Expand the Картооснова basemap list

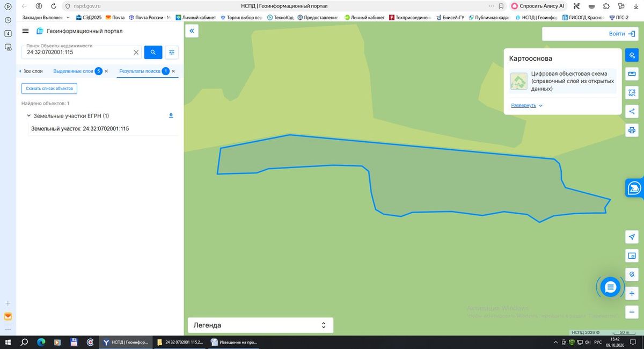527,105
